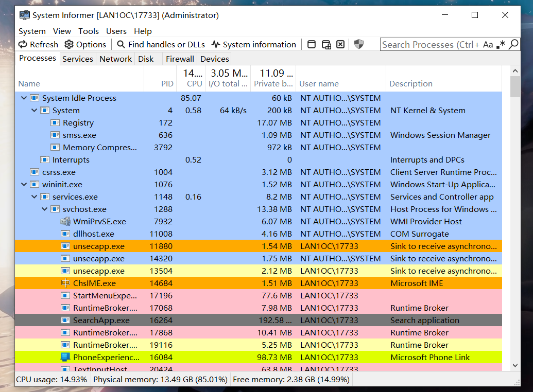Click the Find window and thread icon

coord(326,45)
